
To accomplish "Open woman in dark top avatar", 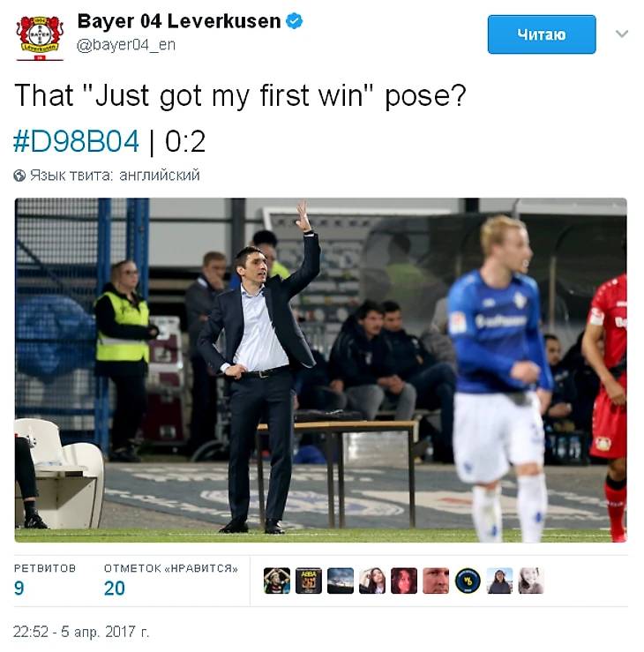I will point(499,581).
